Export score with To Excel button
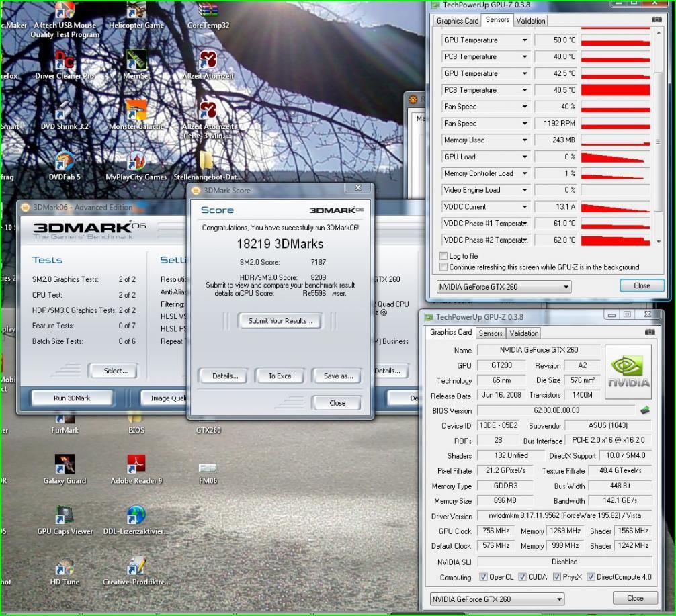 click(x=280, y=376)
